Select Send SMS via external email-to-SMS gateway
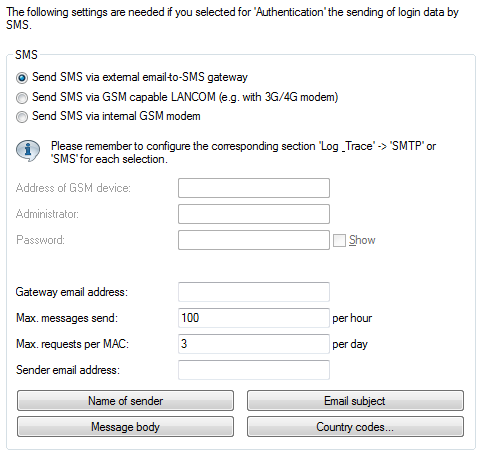 [x=22, y=78]
